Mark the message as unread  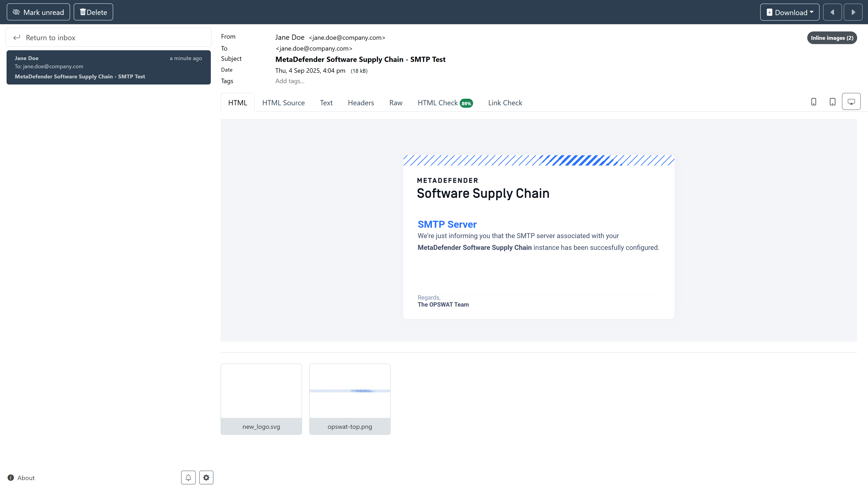pos(38,12)
